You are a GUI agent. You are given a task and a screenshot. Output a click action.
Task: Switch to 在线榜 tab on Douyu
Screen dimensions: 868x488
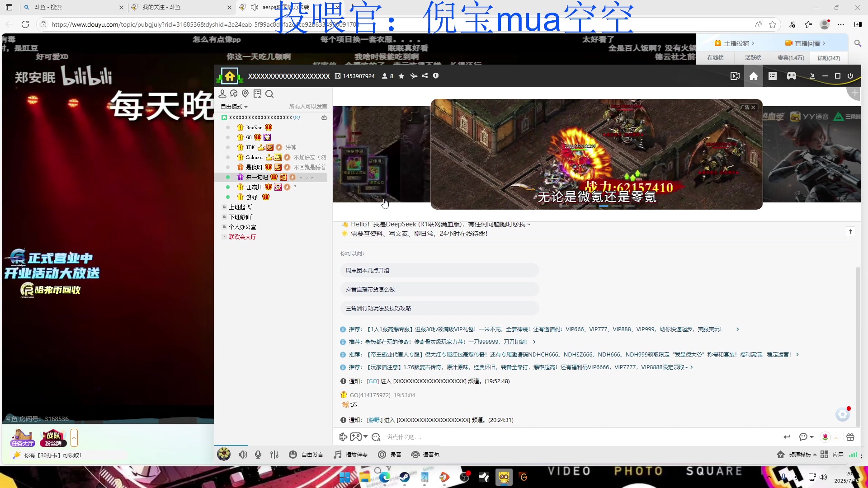715,58
